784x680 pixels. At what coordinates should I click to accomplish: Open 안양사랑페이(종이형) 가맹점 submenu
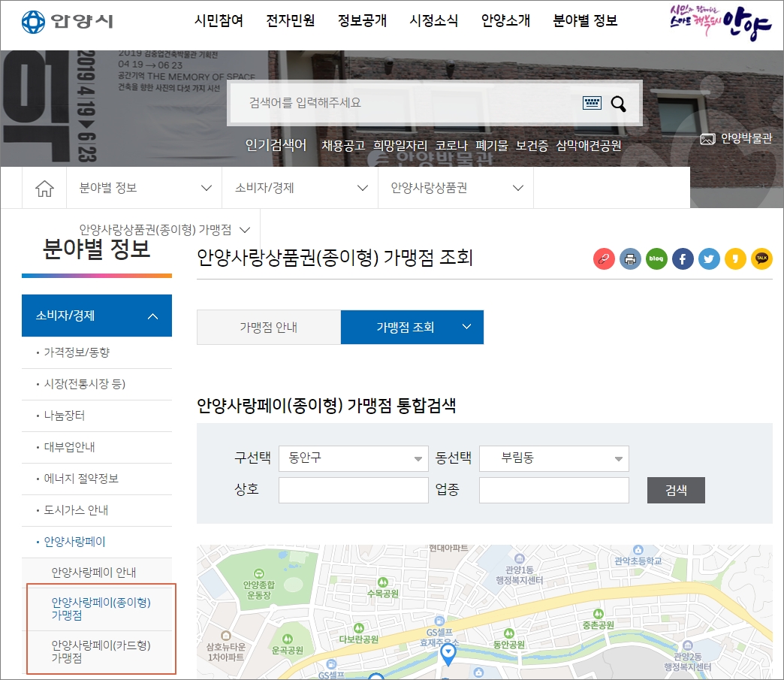point(101,609)
